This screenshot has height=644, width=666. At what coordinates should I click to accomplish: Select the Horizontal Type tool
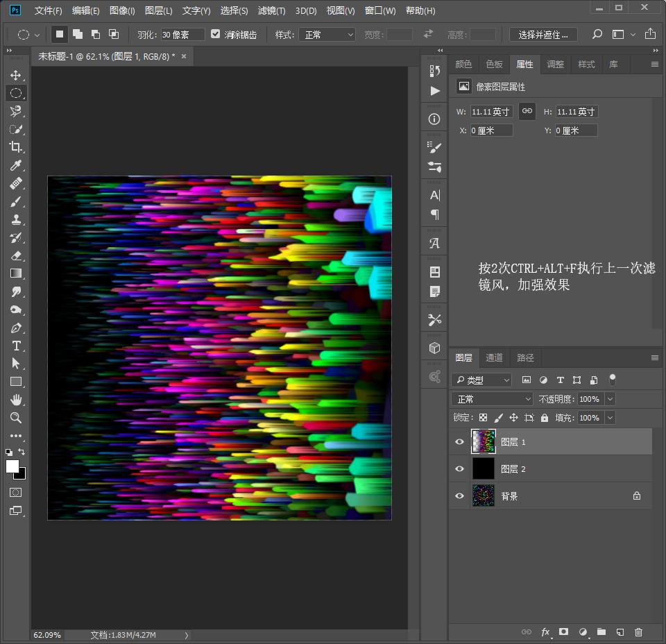click(x=15, y=346)
